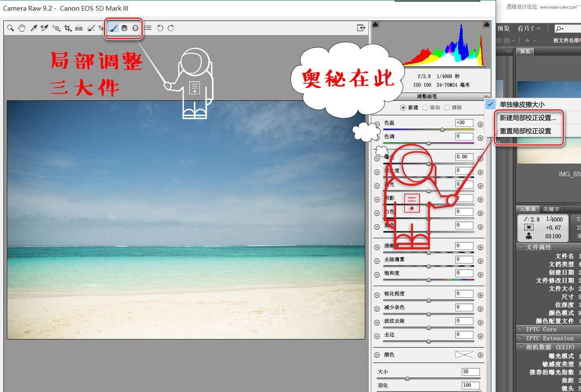
Task: Select the Straighten tool
Action: 79,28
